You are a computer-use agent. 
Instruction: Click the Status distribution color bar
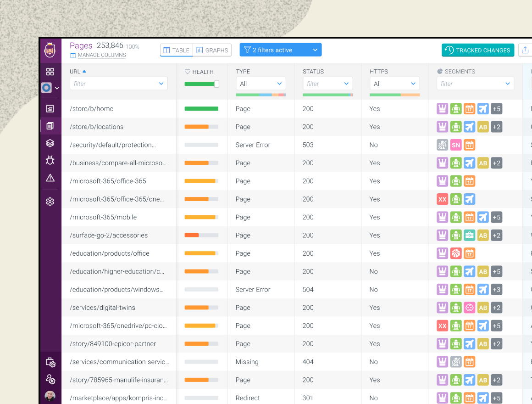[328, 95]
